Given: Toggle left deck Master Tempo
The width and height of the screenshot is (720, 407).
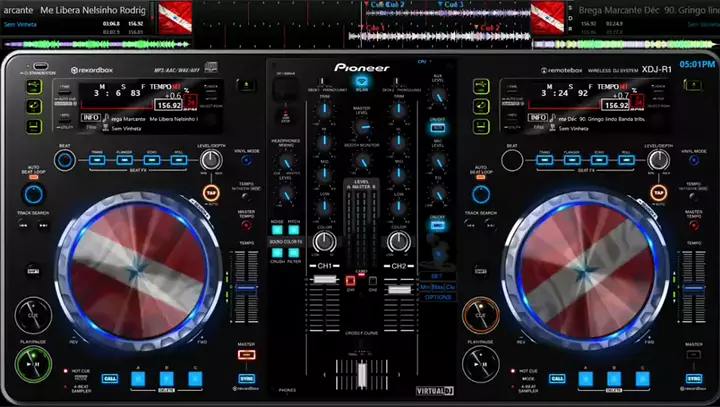Looking at the screenshot, I should 247,225.
